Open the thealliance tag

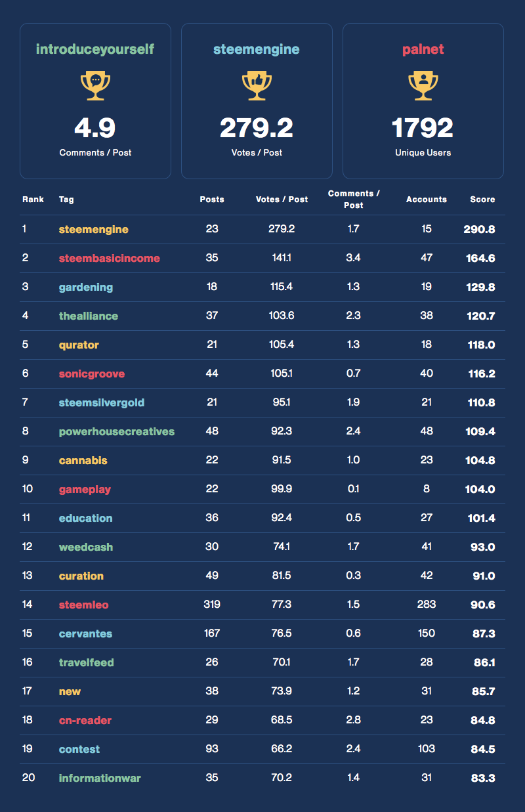tap(89, 316)
